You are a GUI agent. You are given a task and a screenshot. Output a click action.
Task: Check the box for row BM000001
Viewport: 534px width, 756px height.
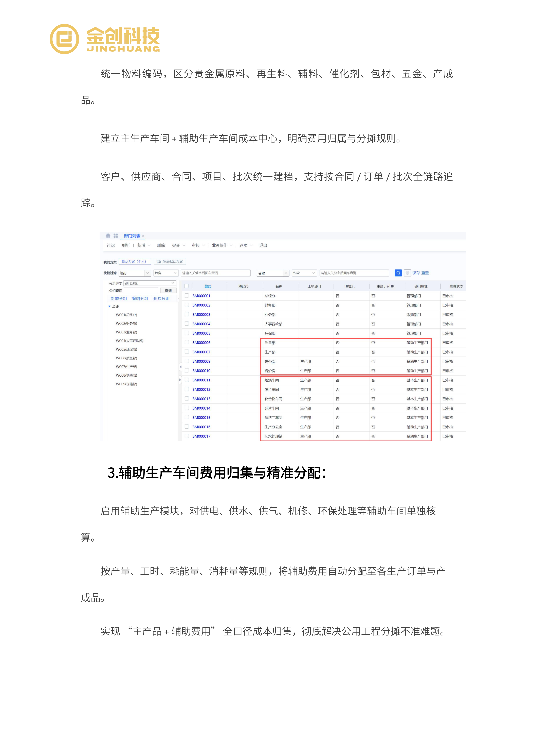click(x=187, y=296)
